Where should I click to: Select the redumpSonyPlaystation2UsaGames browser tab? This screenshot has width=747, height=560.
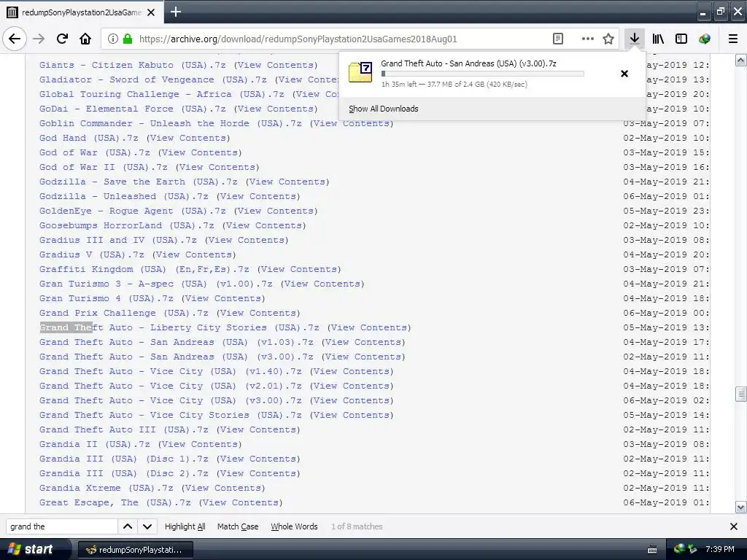point(82,12)
